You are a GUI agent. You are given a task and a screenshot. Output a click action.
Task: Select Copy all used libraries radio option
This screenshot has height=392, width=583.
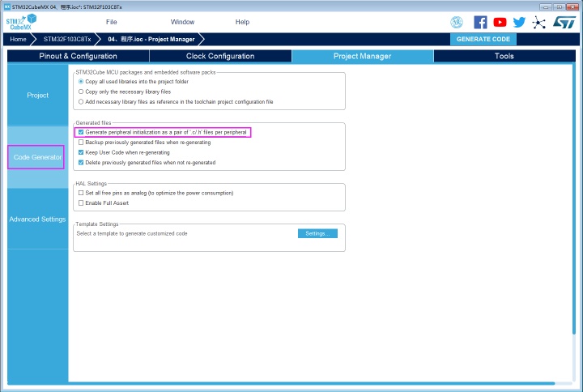coord(81,82)
